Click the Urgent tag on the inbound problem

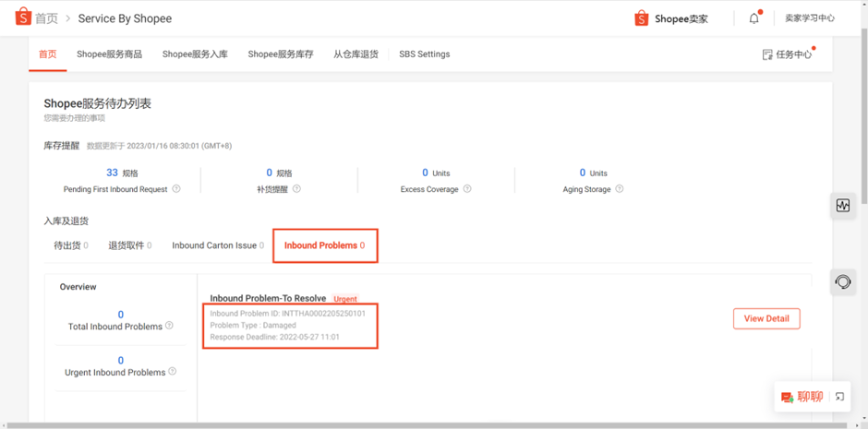(x=345, y=299)
